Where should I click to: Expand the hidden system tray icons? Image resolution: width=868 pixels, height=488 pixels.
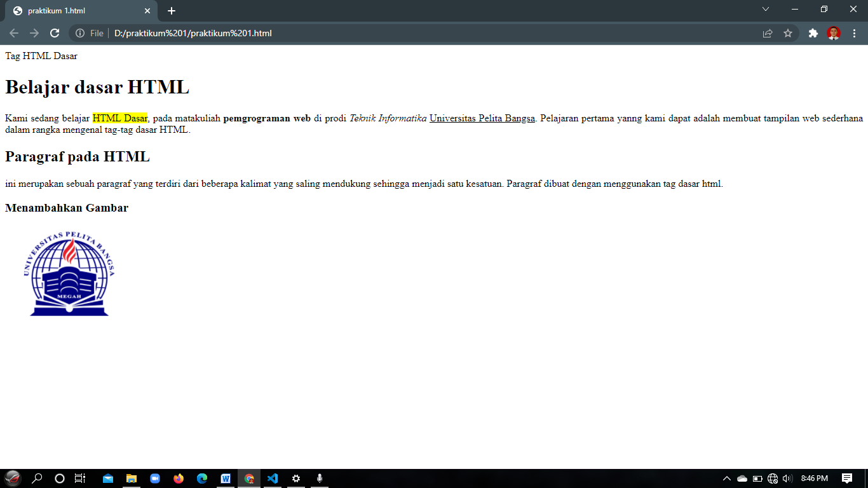pos(727,478)
